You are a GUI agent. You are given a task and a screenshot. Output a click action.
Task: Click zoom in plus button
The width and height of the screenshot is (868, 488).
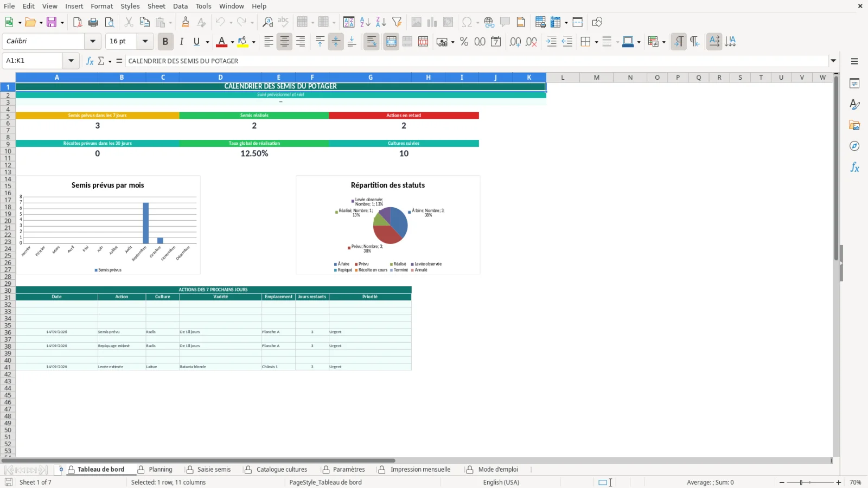tap(839, 483)
